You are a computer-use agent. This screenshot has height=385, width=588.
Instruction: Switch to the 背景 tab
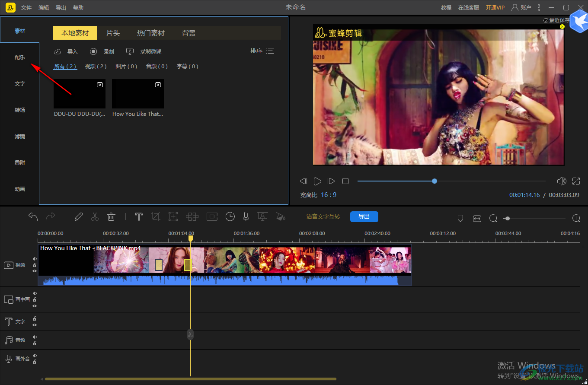(189, 33)
